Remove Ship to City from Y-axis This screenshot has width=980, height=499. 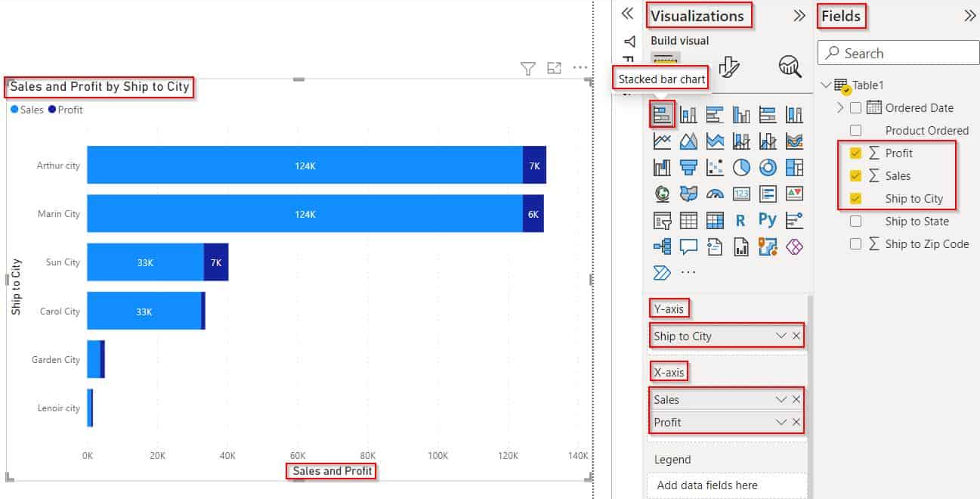pyautogui.click(x=796, y=336)
